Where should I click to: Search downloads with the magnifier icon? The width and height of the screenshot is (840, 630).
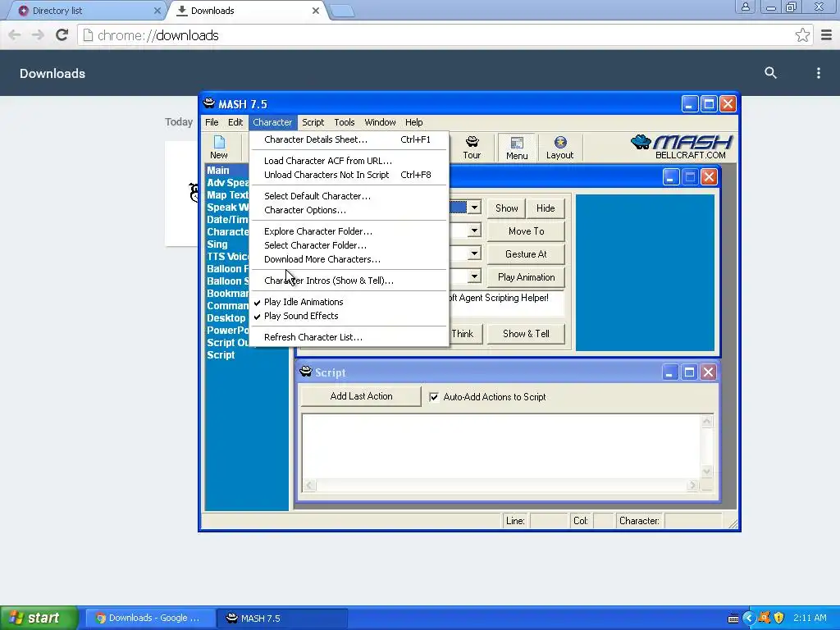click(770, 73)
